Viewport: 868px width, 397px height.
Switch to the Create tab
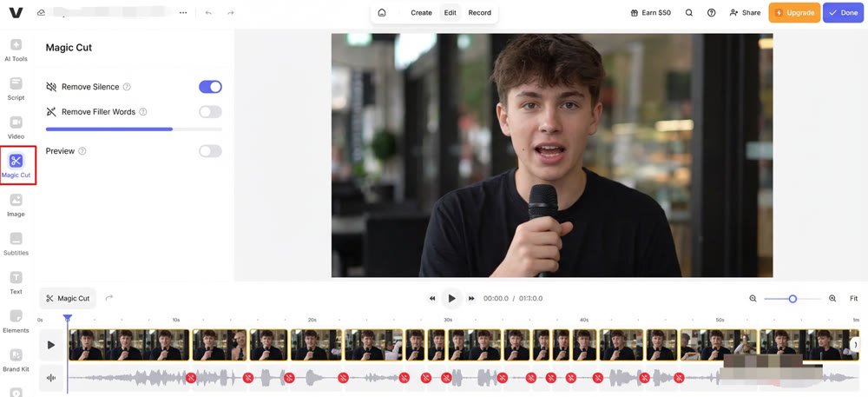point(421,13)
